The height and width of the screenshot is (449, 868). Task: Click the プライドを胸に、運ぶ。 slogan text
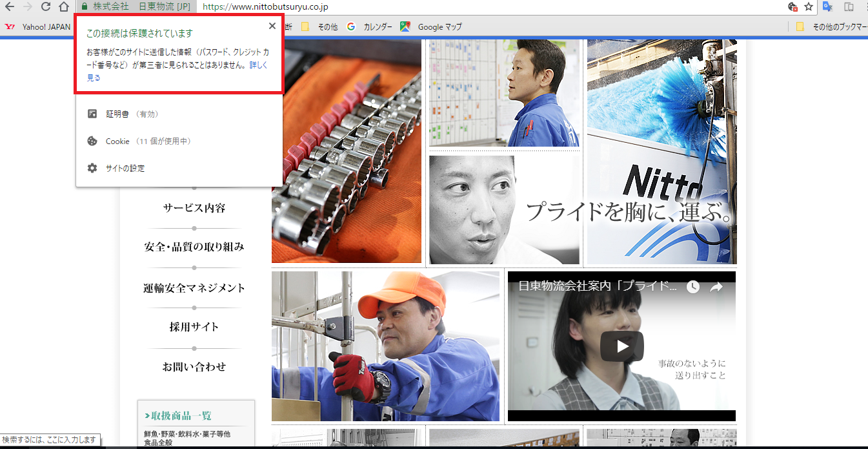point(630,211)
